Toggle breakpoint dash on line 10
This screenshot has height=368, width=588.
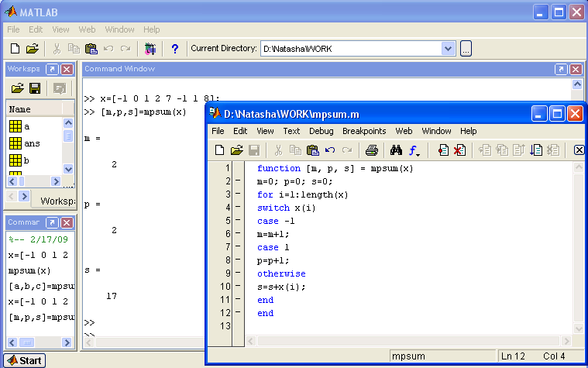[238, 286]
